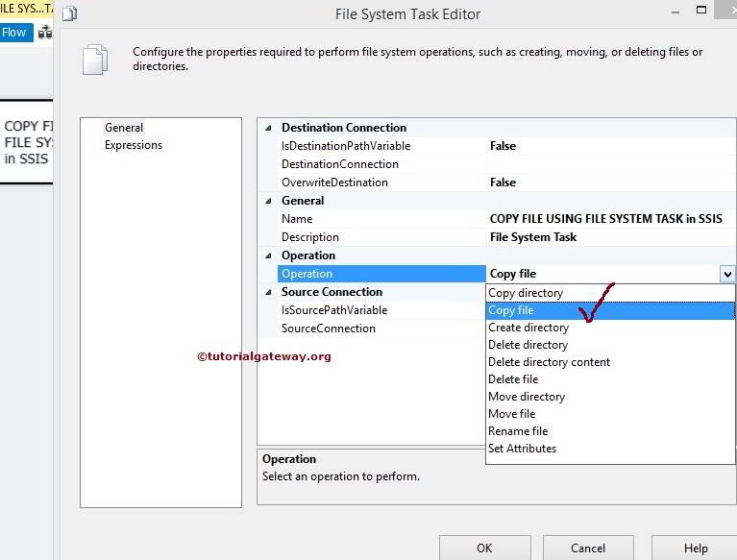This screenshot has width=737, height=560.
Task: Select the Expressions page in the left pane
Action: [x=133, y=145]
